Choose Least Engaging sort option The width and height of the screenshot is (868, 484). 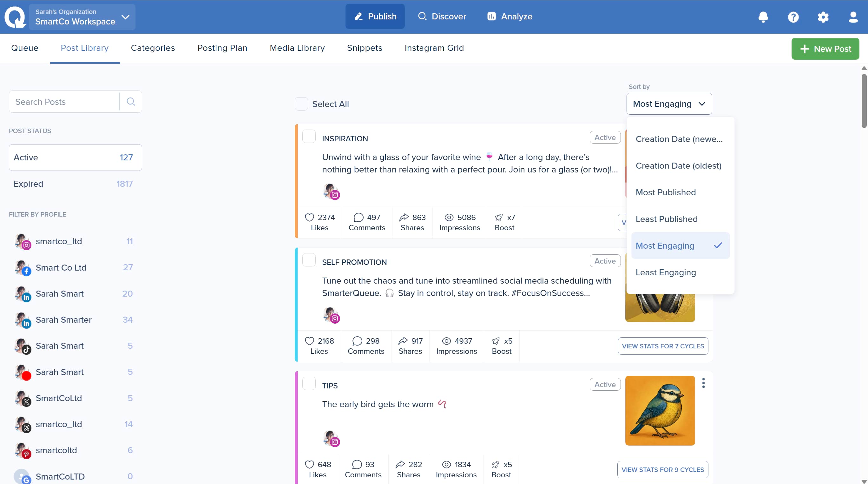(666, 272)
